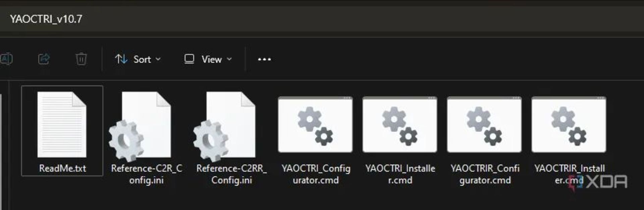
Task: Expand the See more three-dots menu
Action: click(x=264, y=59)
